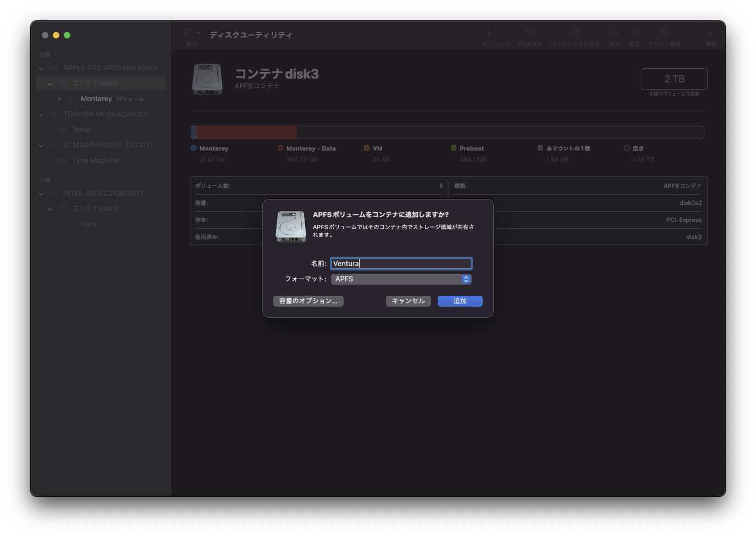Collapse the コンテナ disk5 tree node
This screenshot has height=537, width=756.
[50, 209]
